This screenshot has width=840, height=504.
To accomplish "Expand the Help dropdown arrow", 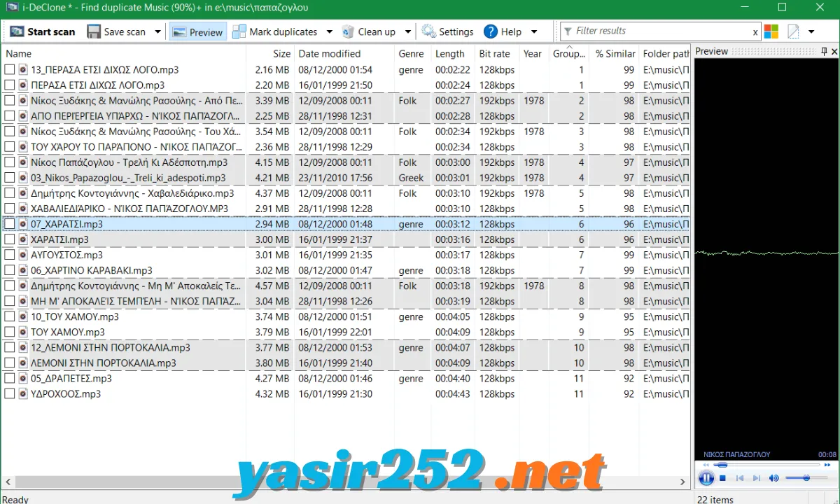I will point(533,31).
